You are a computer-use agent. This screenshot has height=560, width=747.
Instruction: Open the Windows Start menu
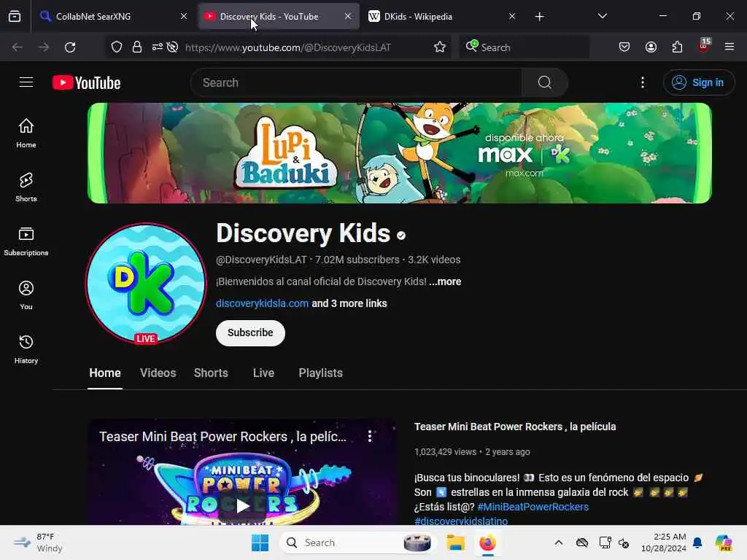click(x=260, y=542)
